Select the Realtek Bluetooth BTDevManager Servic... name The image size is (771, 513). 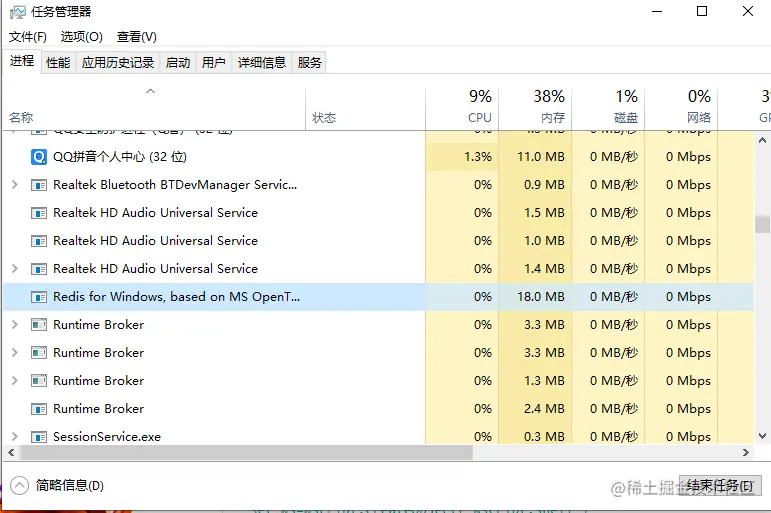point(175,185)
